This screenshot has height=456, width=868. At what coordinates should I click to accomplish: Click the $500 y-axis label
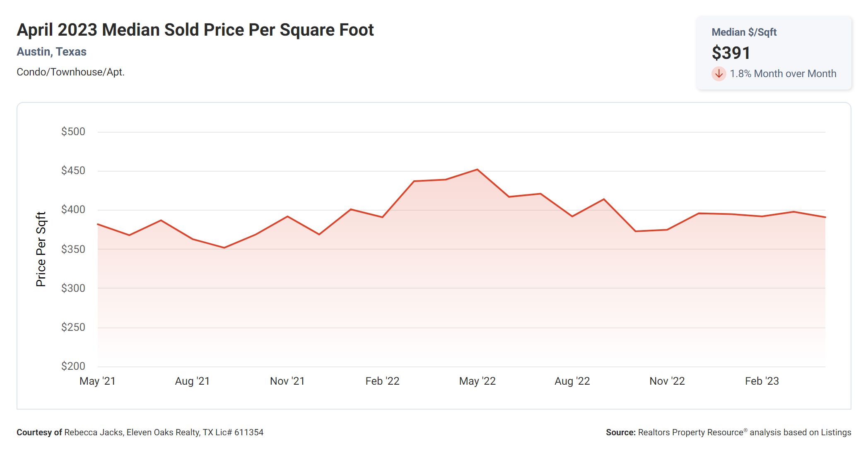73,132
